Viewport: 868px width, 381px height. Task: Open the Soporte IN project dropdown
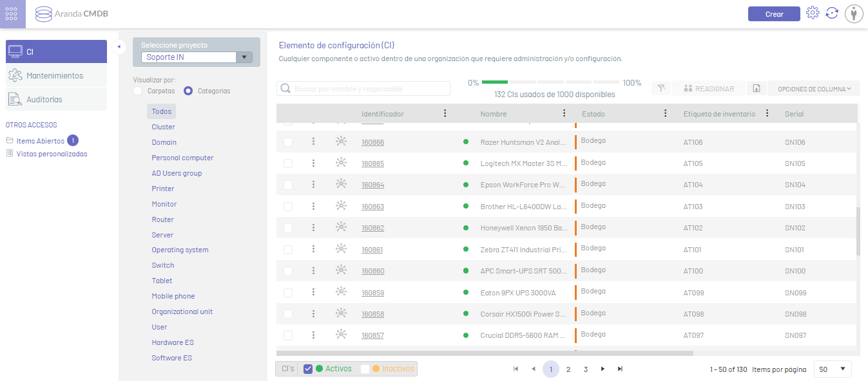[197, 57]
